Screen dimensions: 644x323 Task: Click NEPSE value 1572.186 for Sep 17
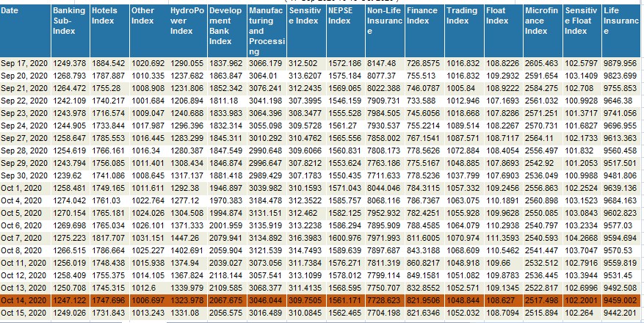click(x=344, y=64)
